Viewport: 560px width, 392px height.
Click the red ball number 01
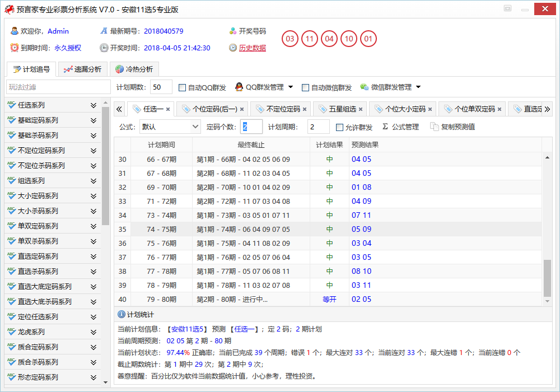click(368, 39)
